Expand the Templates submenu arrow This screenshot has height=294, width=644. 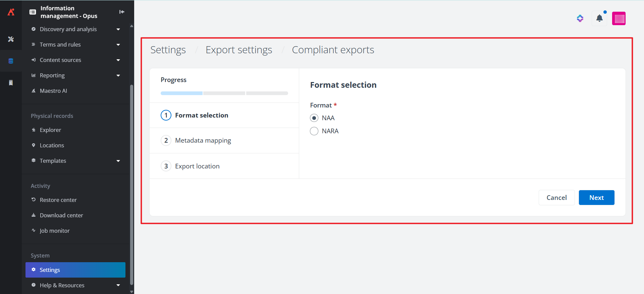pos(118,161)
